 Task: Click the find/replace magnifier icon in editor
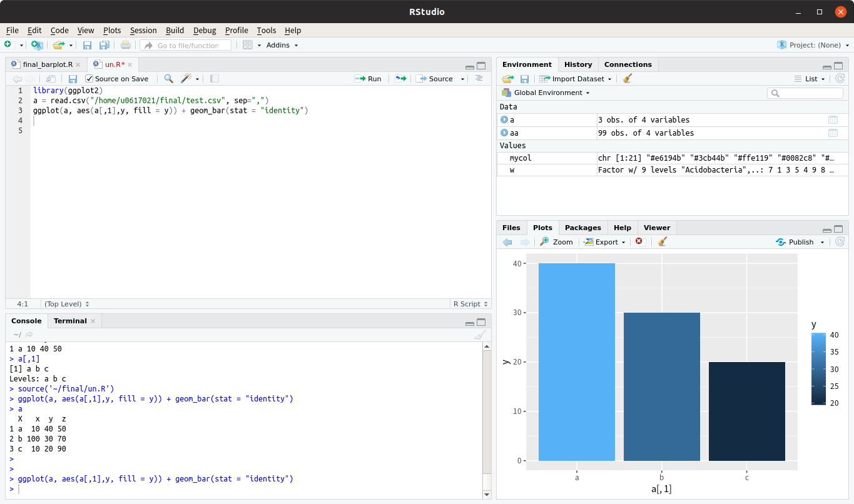168,79
